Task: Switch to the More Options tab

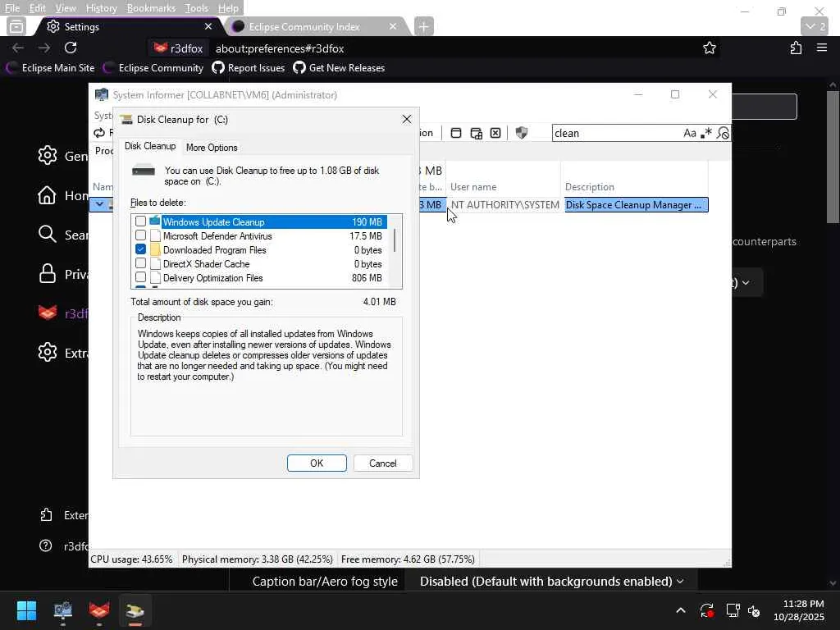Action: 212,148
